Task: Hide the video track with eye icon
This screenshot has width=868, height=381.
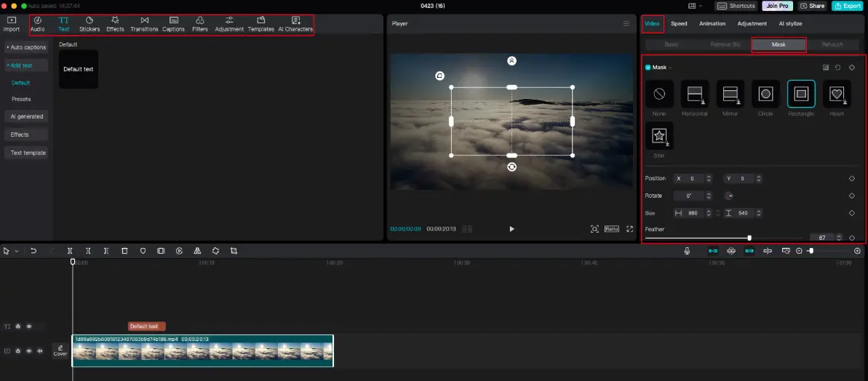Action: pyautogui.click(x=29, y=350)
